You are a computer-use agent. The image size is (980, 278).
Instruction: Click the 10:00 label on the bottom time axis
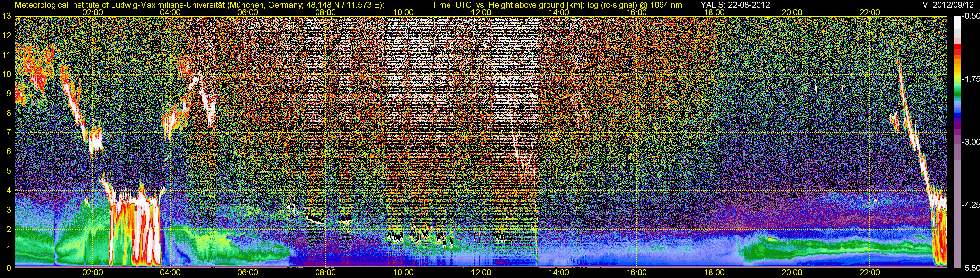click(403, 273)
